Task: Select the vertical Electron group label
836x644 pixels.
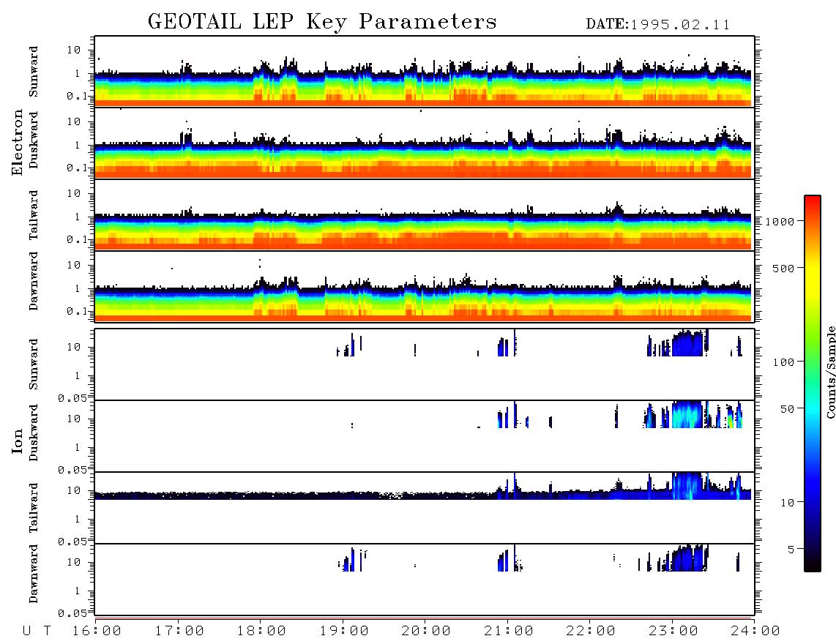Action: pyautogui.click(x=17, y=142)
